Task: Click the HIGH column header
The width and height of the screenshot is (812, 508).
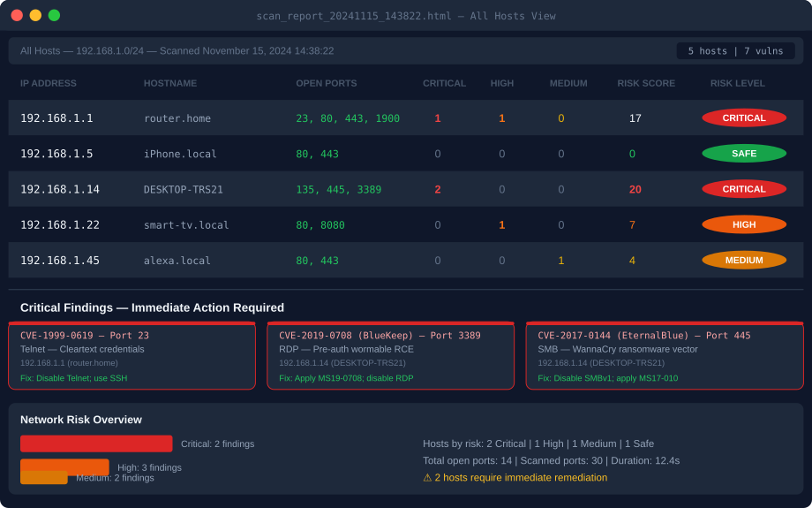Action: [502, 83]
